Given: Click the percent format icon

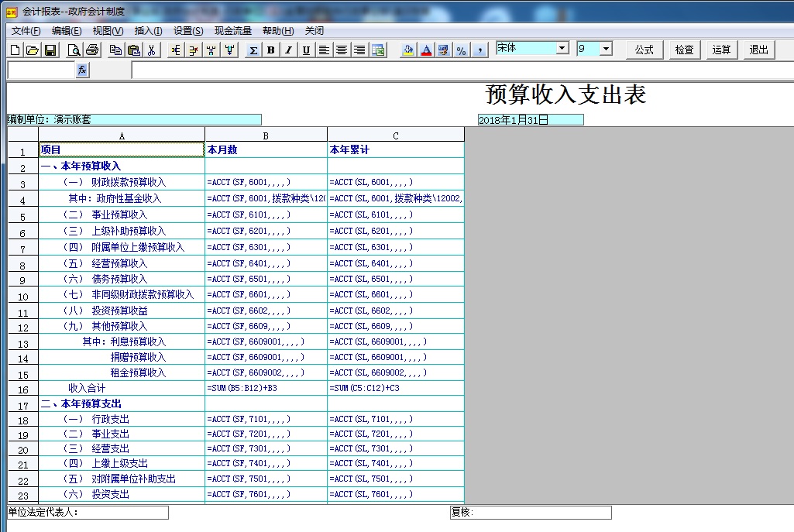Looking at the screenshot, I should click(x=461, y=50).
